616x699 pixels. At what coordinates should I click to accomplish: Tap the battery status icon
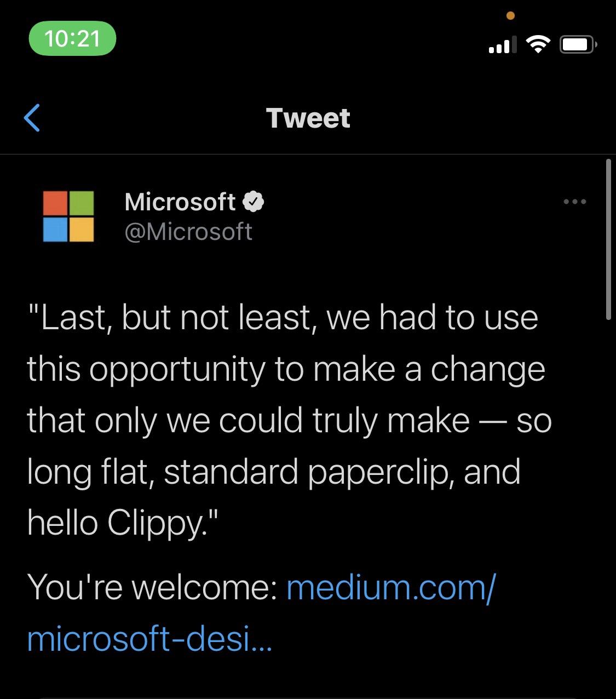[578, 45]
